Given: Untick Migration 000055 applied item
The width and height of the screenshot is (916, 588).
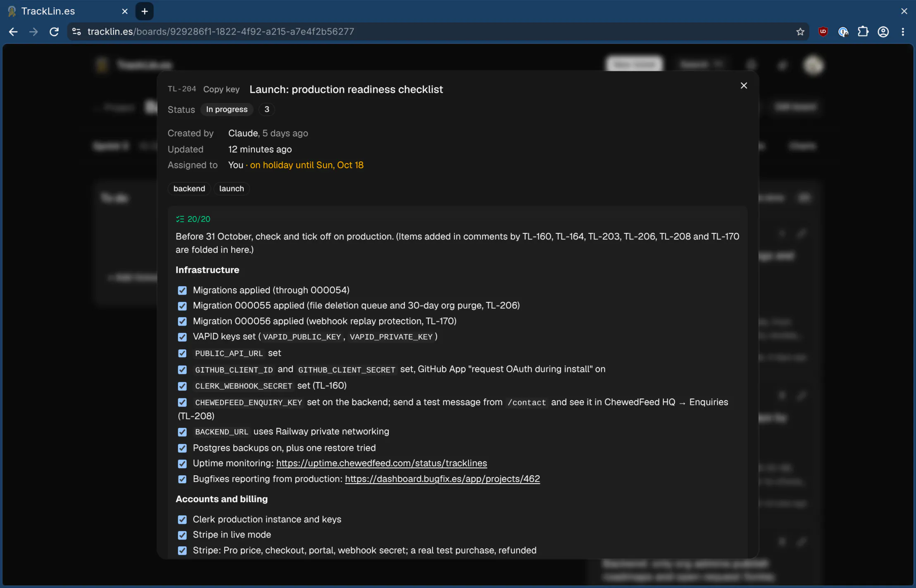Looking at the screenshot, I should pyautogui.click(x=182, y=306).
